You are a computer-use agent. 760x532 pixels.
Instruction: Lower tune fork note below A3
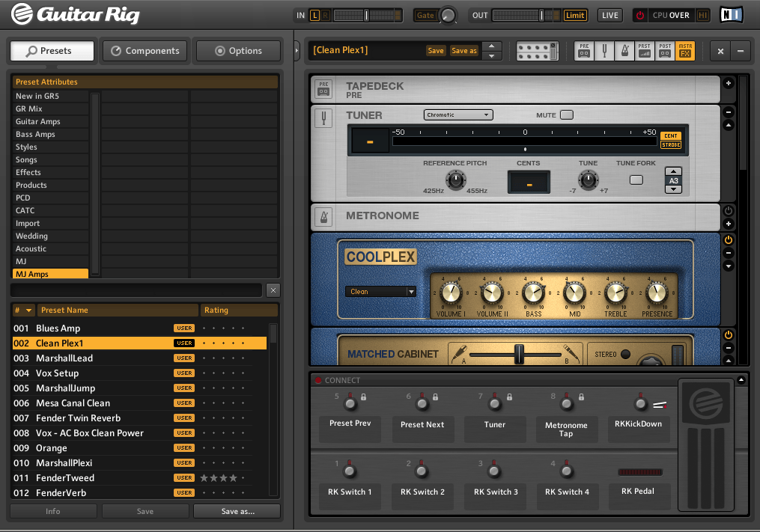pos(673,189)
